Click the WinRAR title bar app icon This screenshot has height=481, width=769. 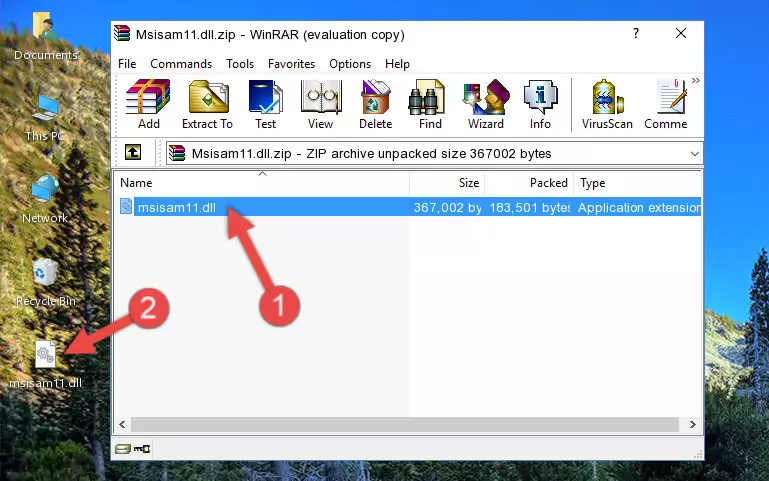pos(122,33)
